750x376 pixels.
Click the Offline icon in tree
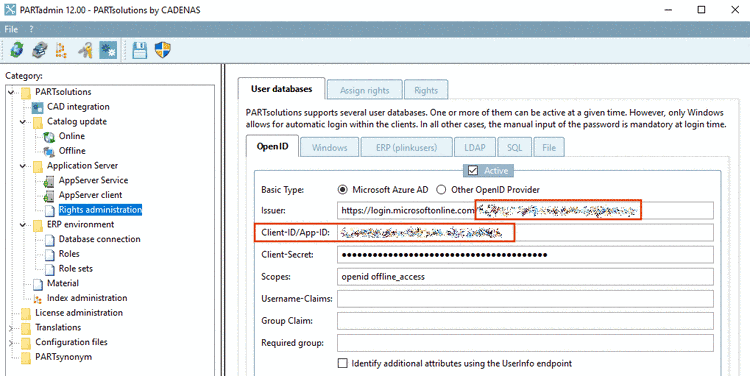49,151
